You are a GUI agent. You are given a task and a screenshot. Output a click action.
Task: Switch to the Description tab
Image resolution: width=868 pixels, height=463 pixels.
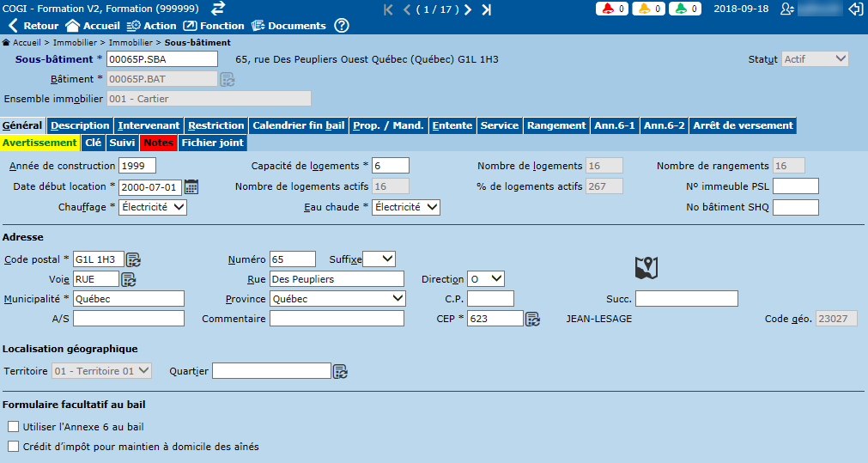[x=80, y=125]
